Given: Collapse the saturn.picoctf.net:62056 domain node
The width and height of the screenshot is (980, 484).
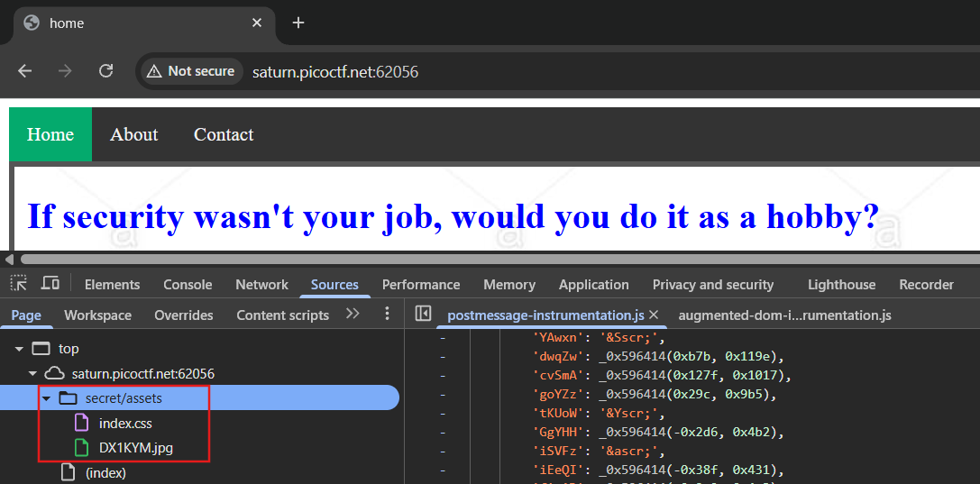Looking at the screenshot, I should pos(32,373).
